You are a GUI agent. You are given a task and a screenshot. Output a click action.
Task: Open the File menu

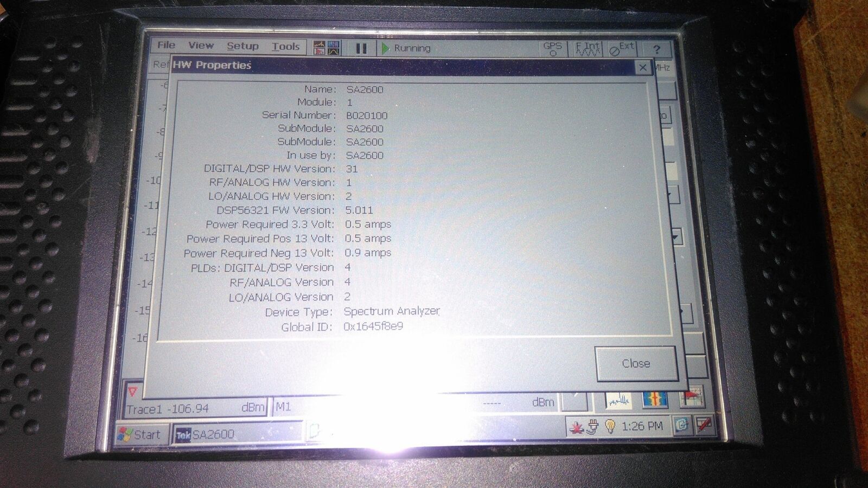pyautogui.click(x=166, y=45)
